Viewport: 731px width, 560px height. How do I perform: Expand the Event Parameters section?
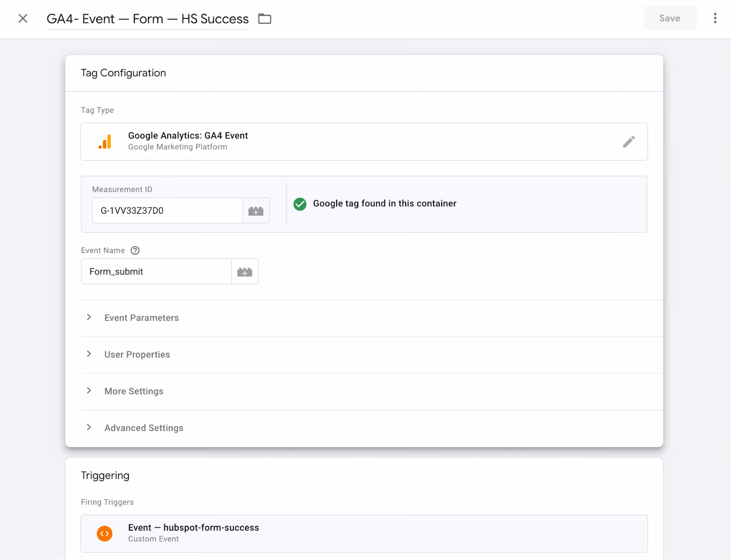click(x=372, y=318)
